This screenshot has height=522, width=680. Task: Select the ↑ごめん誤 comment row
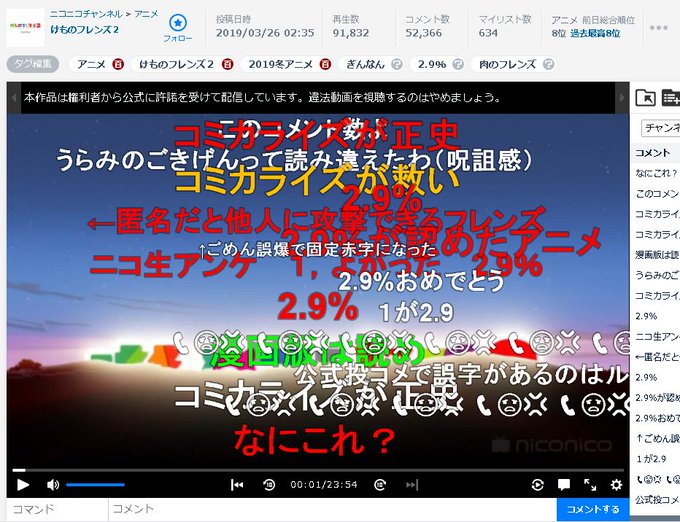point(656,438)
